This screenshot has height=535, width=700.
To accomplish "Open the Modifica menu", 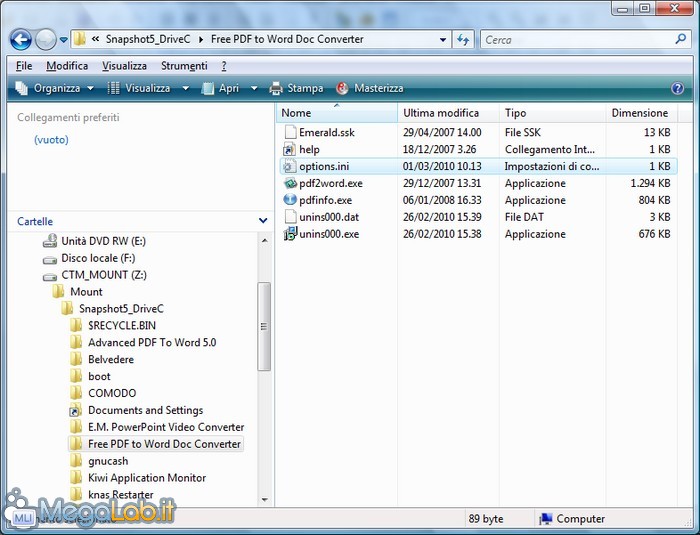I will click(x=67, y=66).
